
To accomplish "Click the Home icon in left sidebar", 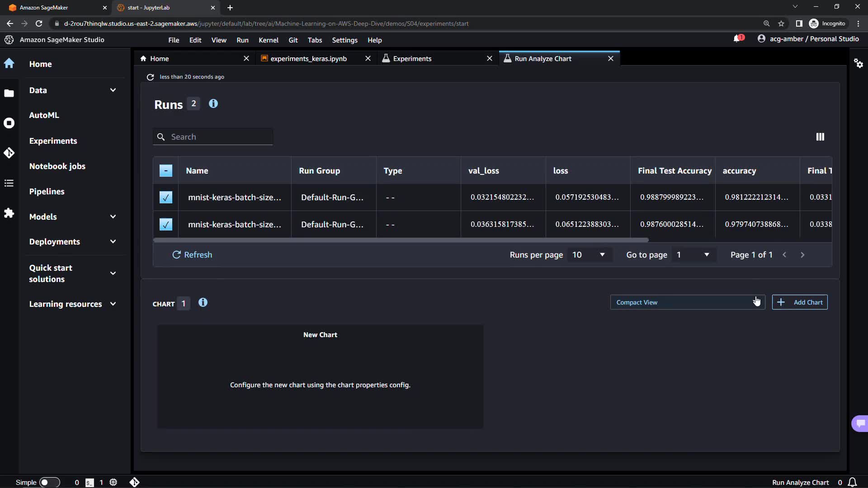I will coord(9,64).
